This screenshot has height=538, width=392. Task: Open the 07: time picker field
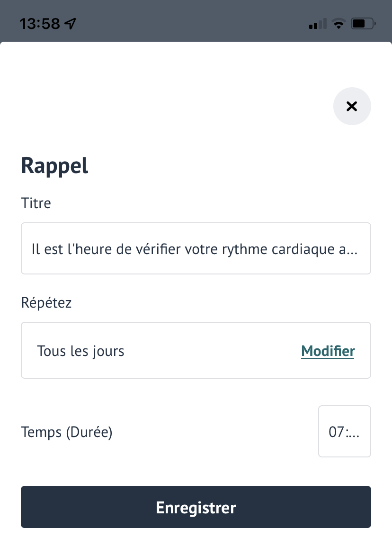(x=345, y=431)
